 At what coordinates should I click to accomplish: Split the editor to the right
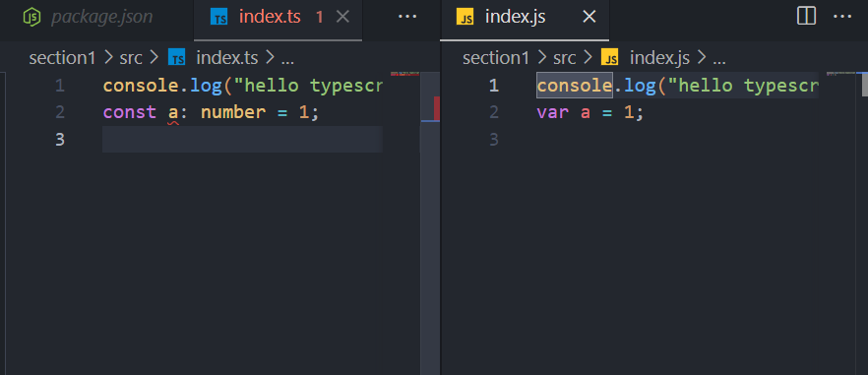click(x=806, y=17)
